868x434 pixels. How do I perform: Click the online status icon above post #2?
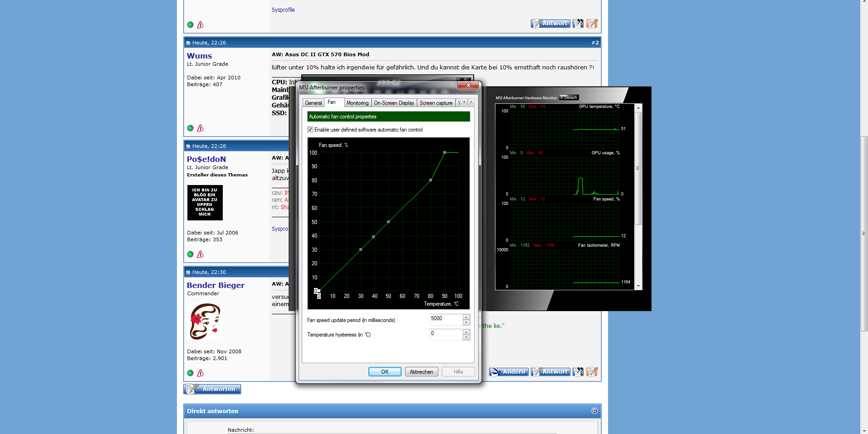[x=190, y=25]
